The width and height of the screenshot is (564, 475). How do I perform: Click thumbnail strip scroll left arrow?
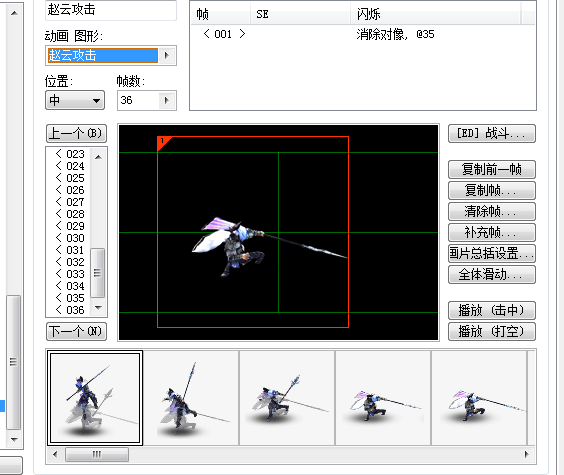[55, 455]
